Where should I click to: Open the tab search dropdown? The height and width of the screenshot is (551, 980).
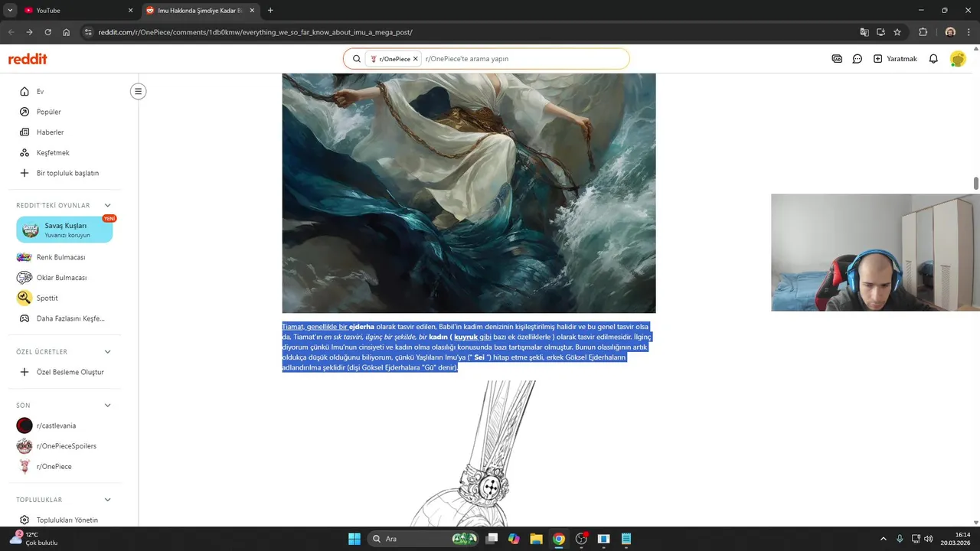(x=10, y=11)
